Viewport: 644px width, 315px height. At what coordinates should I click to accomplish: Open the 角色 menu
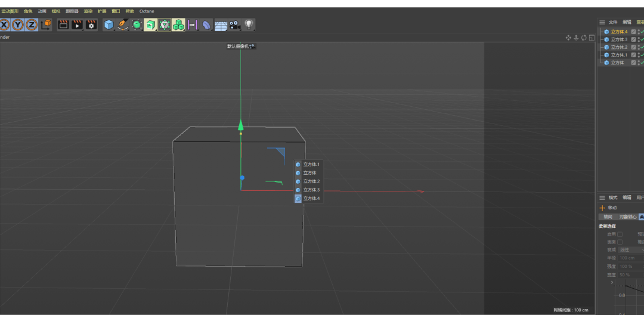28,11
